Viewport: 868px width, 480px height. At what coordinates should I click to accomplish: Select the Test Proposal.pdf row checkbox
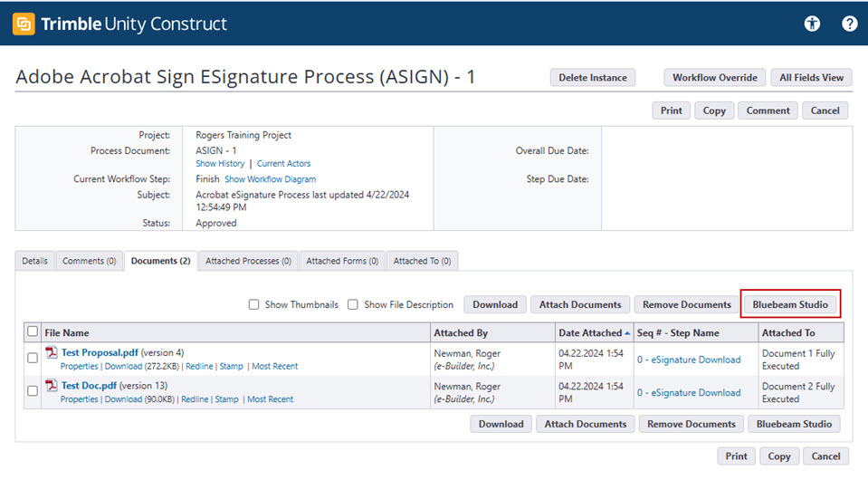point(33,358)
